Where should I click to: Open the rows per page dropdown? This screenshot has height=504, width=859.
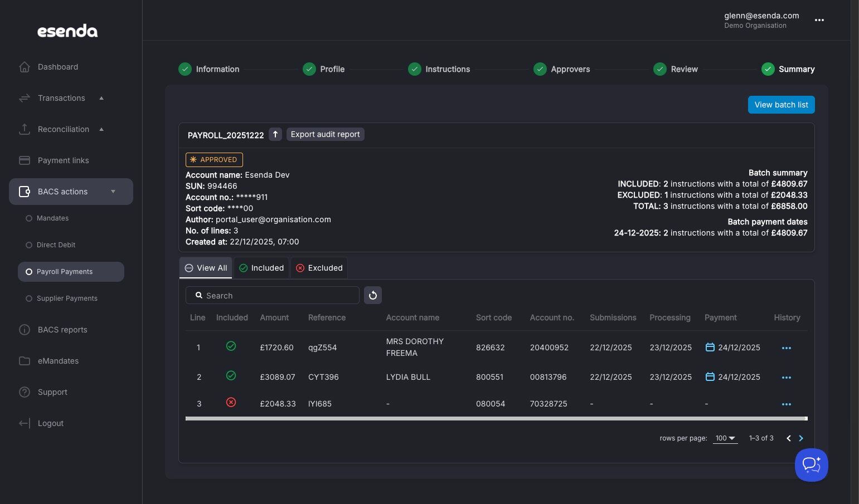(725, 438)
